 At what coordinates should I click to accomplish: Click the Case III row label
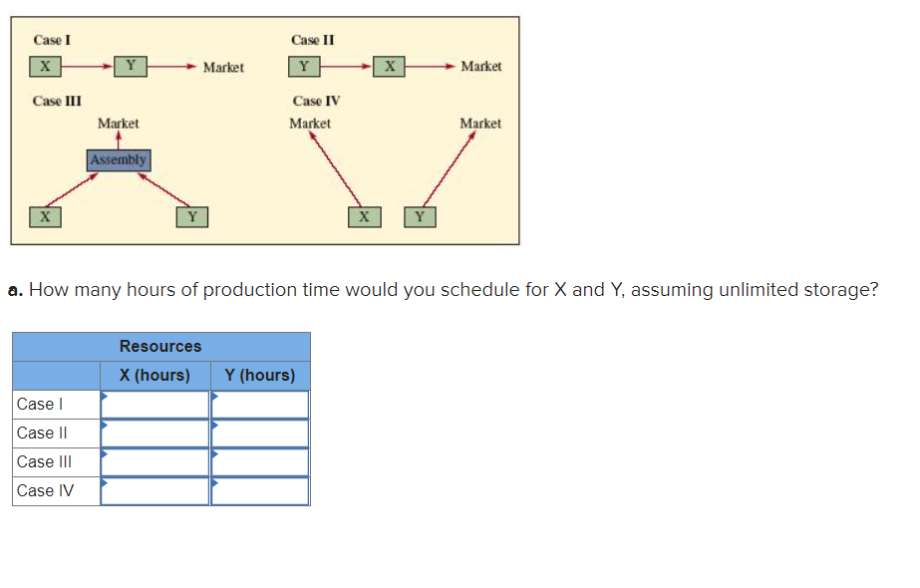(x=40, y=461)
